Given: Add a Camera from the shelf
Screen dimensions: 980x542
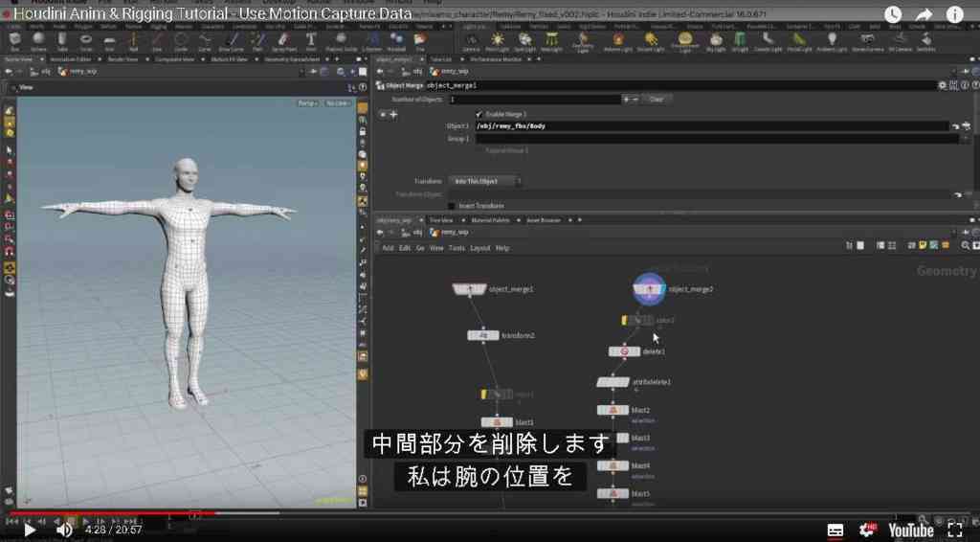Looking at the screenshot, I should 471,41.
